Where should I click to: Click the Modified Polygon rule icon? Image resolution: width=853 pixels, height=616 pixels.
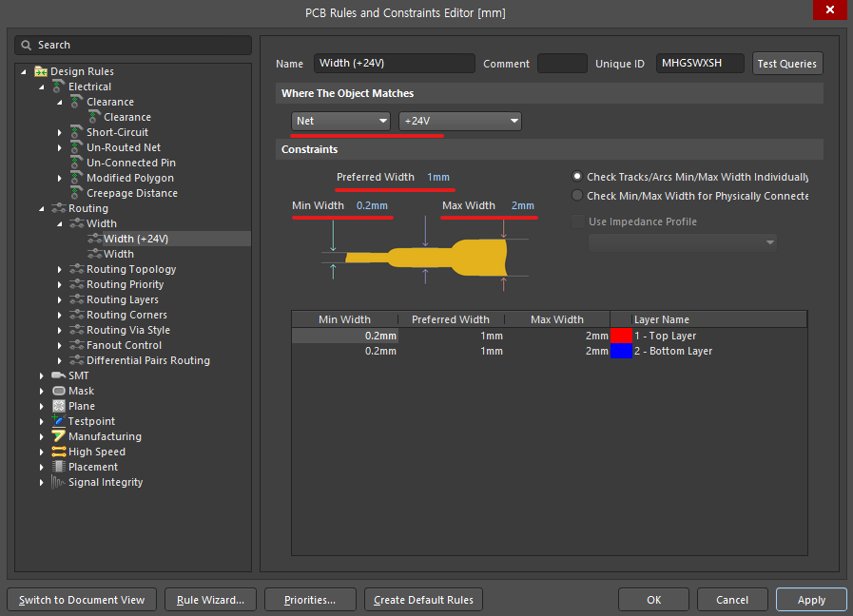pos(77,178)
